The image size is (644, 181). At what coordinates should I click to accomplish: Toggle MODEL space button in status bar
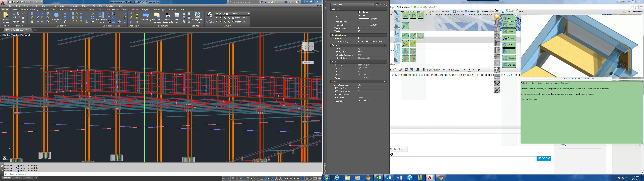[227, 178]
